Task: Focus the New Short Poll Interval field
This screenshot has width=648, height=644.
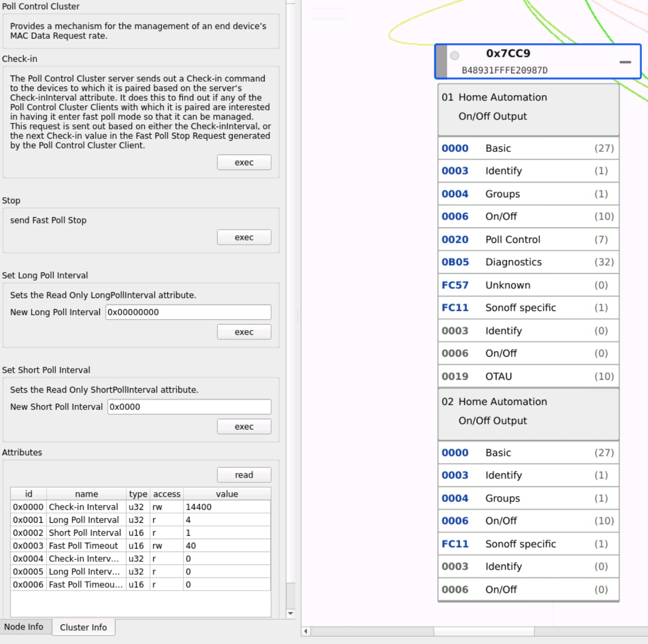Action: pos(189,407)
